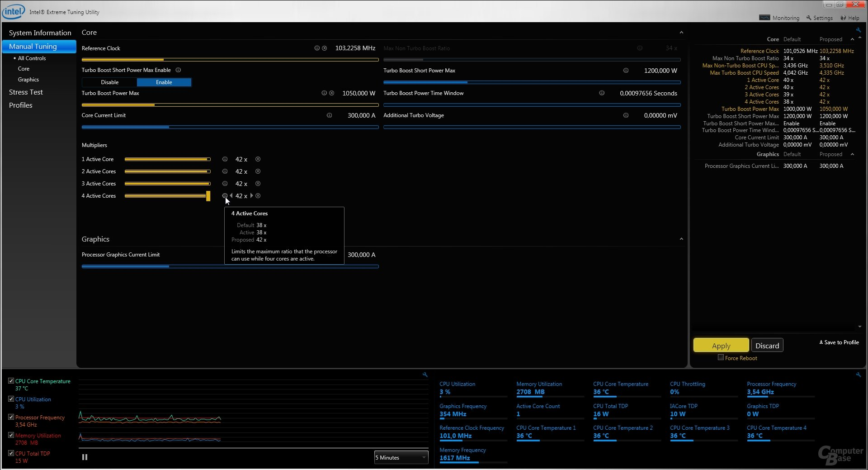The image size is (868, 470).
Task: Open the 5 Minutes time range dropdown
Action: (x=401, y=458)
